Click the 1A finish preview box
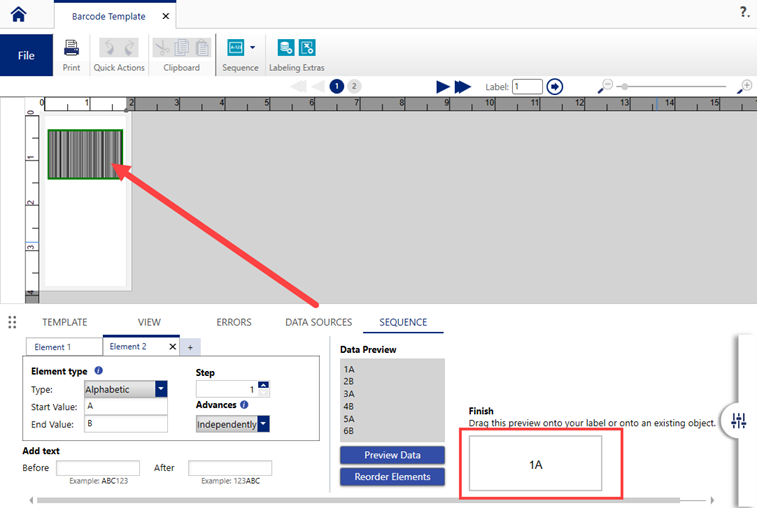 (x=535, y=464)
